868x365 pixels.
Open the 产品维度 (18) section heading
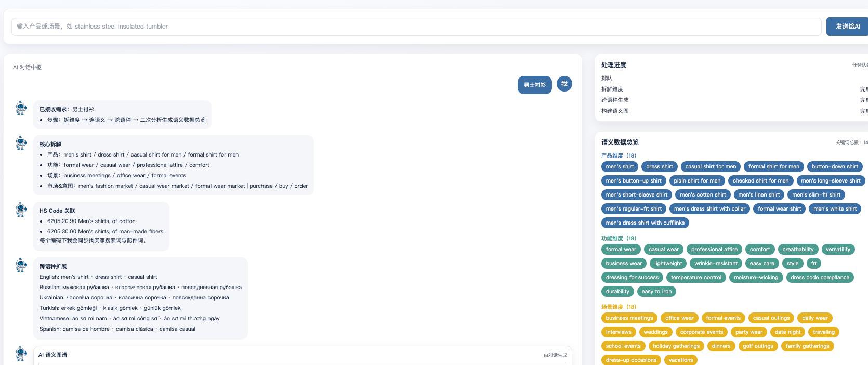[619, 155]
